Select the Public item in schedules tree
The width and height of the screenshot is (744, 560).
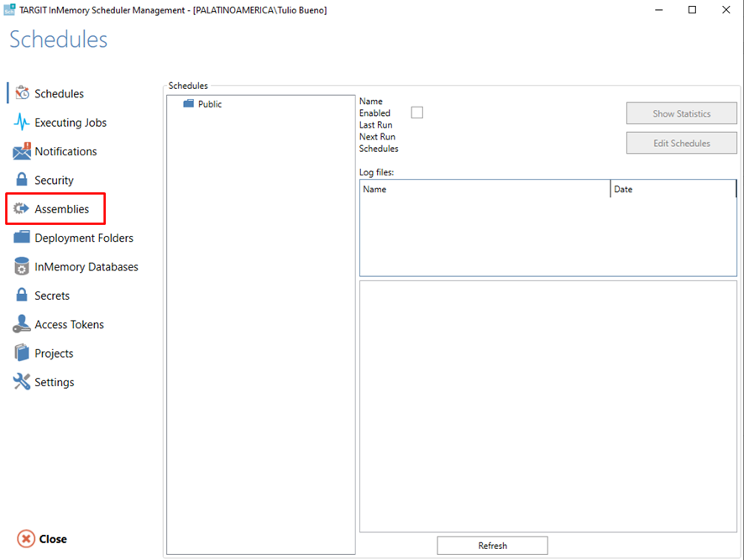pos(210,104)
